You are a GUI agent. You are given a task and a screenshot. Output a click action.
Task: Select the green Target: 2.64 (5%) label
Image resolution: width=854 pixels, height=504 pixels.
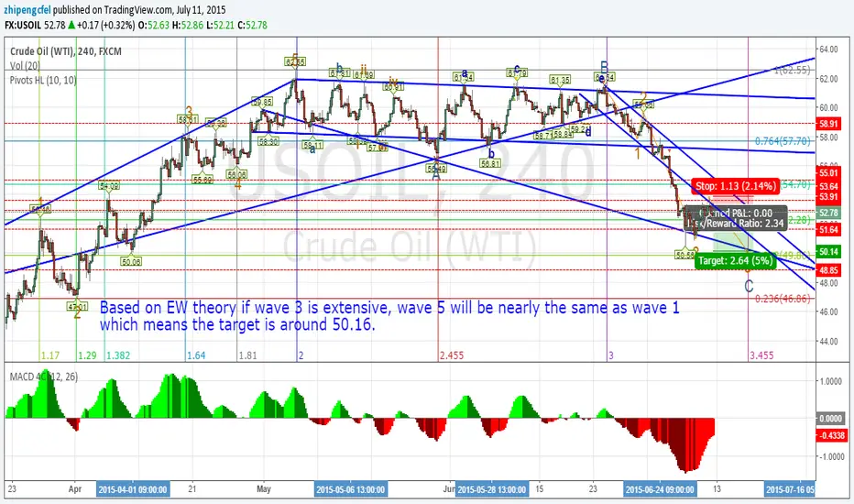[735, 260]
